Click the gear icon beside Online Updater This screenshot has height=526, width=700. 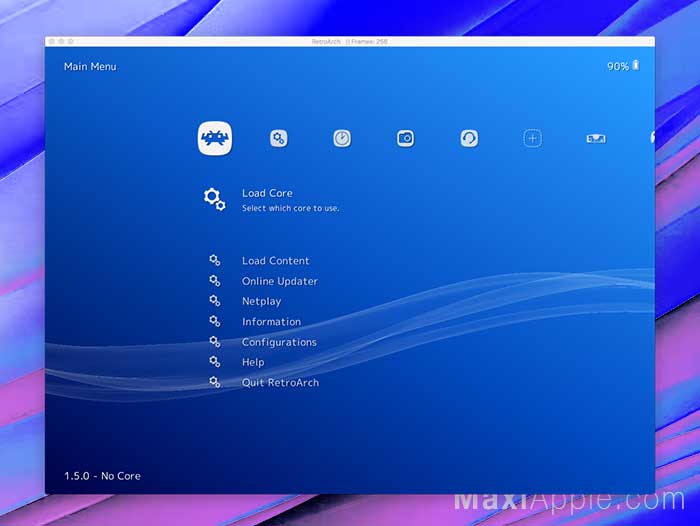coord(215,280)
